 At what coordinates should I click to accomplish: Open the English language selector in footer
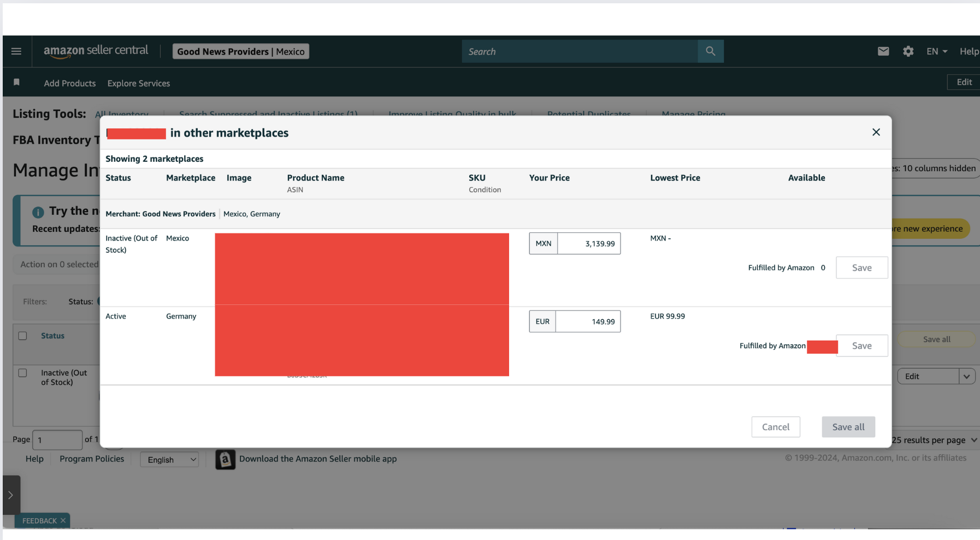tap(169, 460)
